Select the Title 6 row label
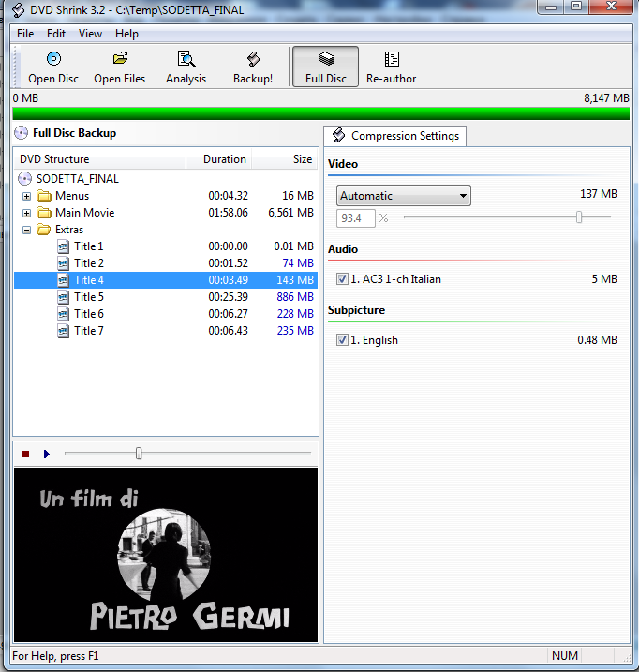 (x=89, y=314)
